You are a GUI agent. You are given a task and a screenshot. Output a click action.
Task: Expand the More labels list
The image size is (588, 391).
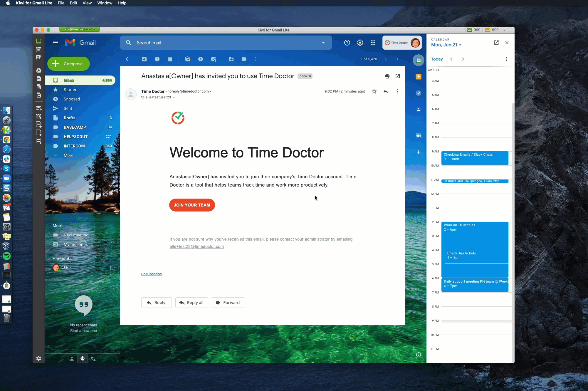68,155
